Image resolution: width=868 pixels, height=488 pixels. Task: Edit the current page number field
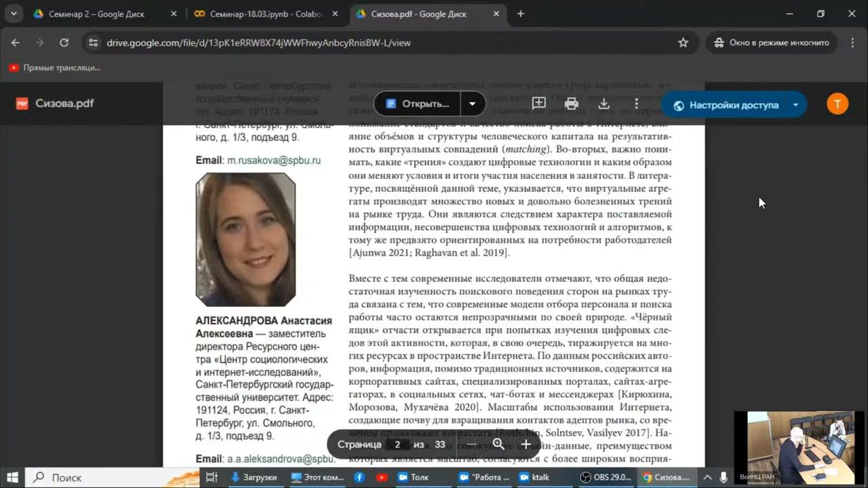pyautogui.click(x=397, y=445)
